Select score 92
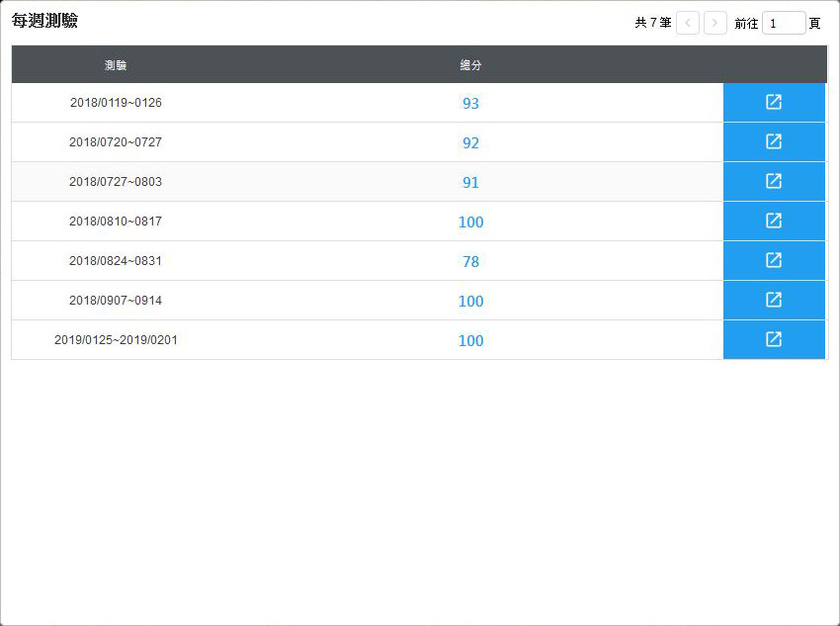The height and width of the screenshot is (626, 840). tap(470, 142)
